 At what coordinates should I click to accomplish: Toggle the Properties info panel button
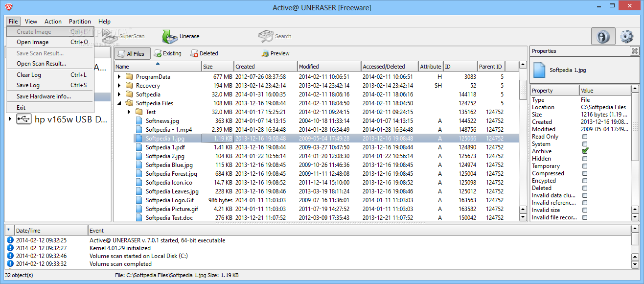603,37
